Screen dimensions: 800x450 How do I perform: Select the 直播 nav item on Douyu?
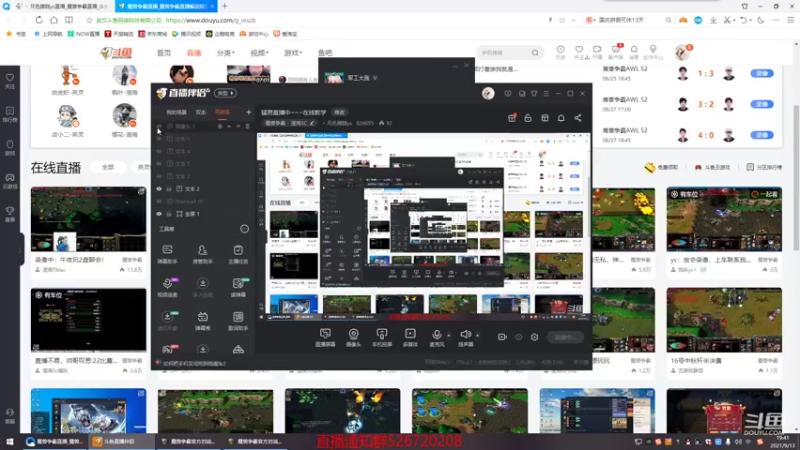click(x=194, y=53)
